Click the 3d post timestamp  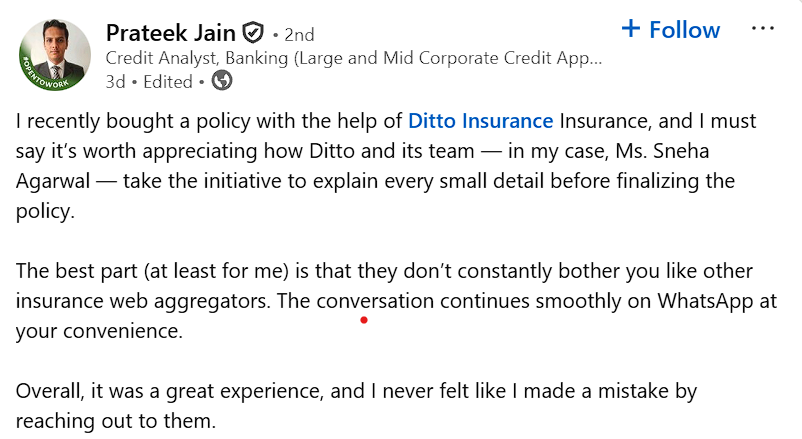tap(115, 82)
